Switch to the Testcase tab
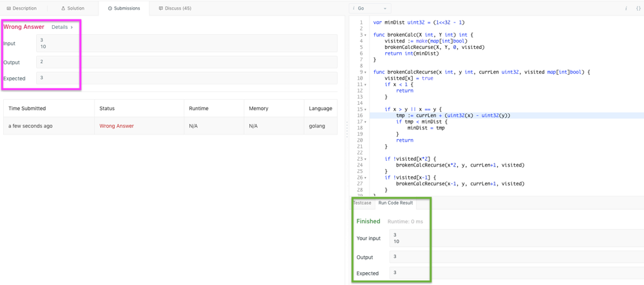The image size is (644, 285). tap(363, 203)
